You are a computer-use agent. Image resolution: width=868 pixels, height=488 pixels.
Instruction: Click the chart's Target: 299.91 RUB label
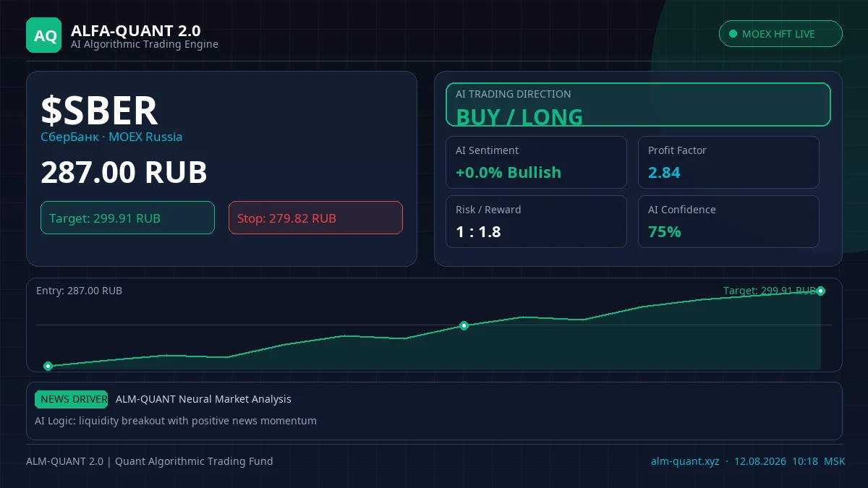click(x=770, y=291)
